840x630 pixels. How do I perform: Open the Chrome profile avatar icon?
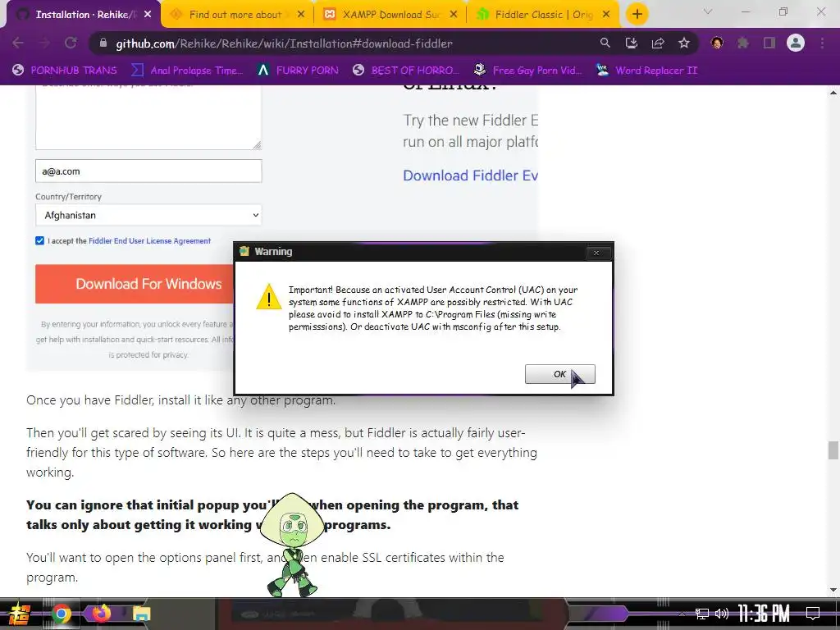click(796, 43)
